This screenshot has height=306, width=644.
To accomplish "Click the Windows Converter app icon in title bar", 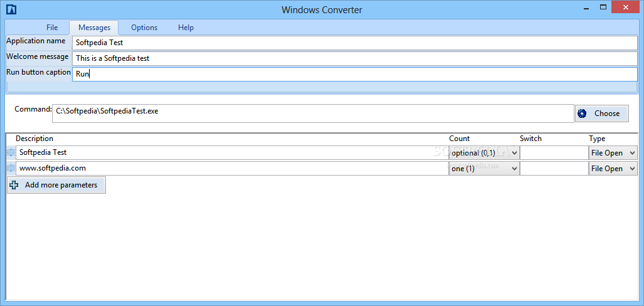I will (x=11, y=9).
